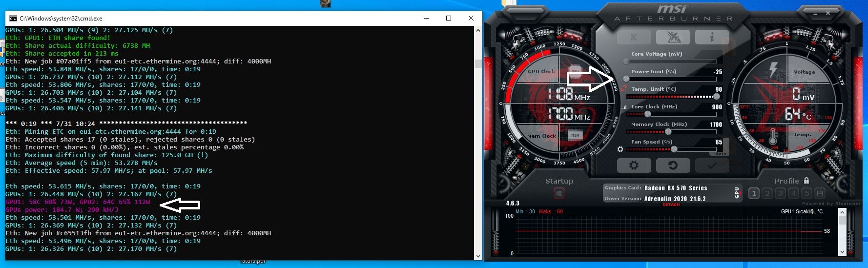The height and width of the screenshot is (268, 868).
Task: Click 'Share actual difficulty: 6738 MH' line
Action: point(78,45)
